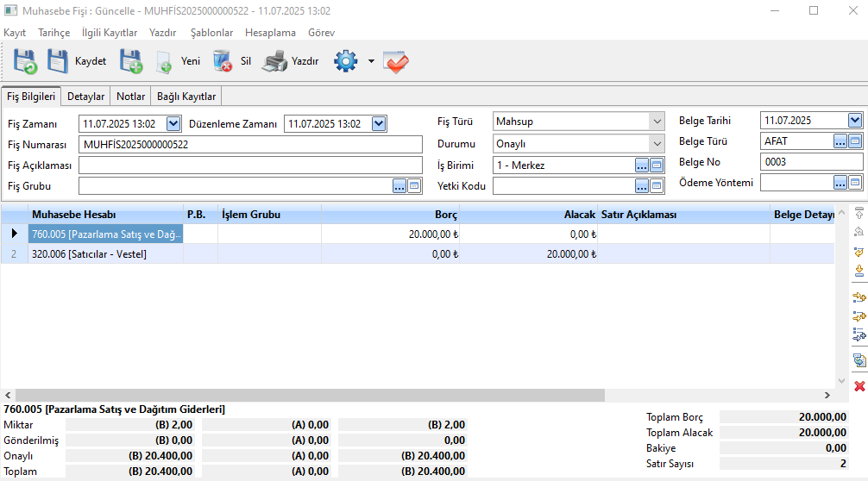Switch to the Detaylar tab
This screenshot has width=868, height=481.
(86, 97)
